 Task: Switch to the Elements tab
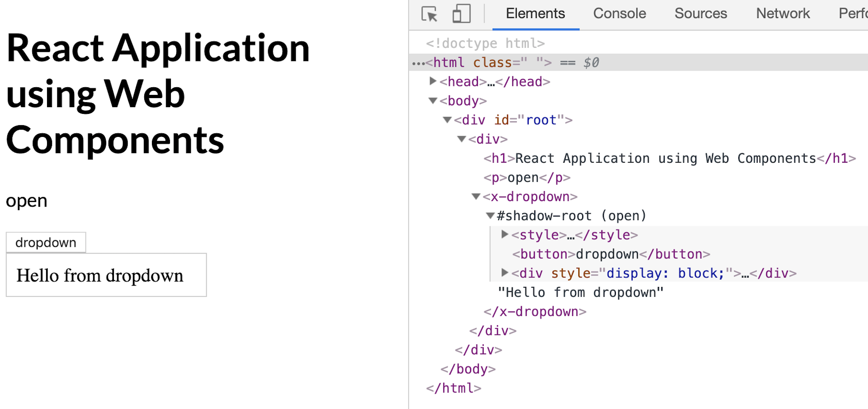(535, 14)
